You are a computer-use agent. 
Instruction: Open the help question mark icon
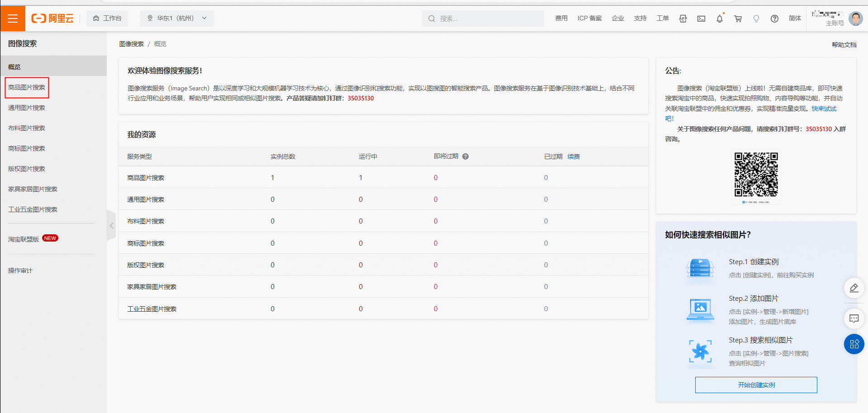click(x=774, y=19)
